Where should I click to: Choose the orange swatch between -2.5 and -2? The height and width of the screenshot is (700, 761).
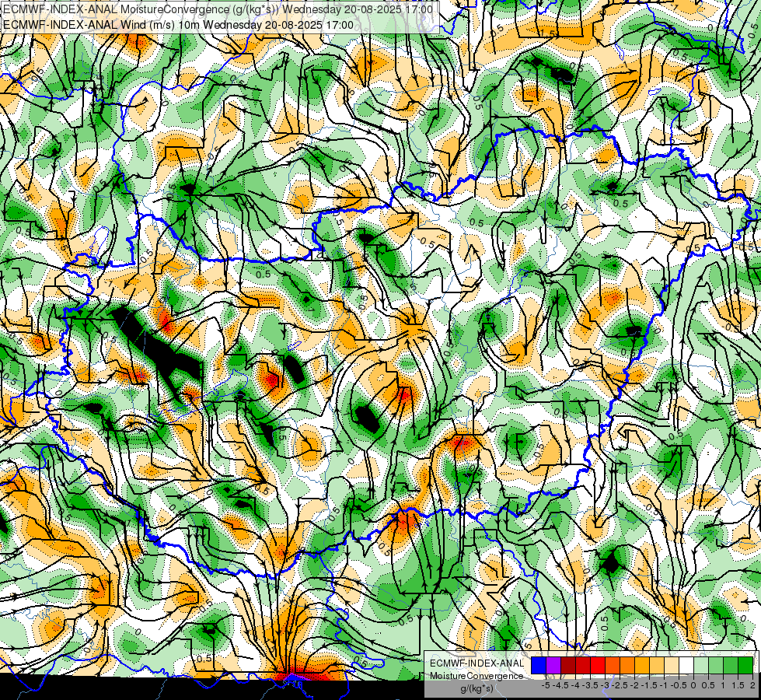pyautogui.click(x=627, y=666)
